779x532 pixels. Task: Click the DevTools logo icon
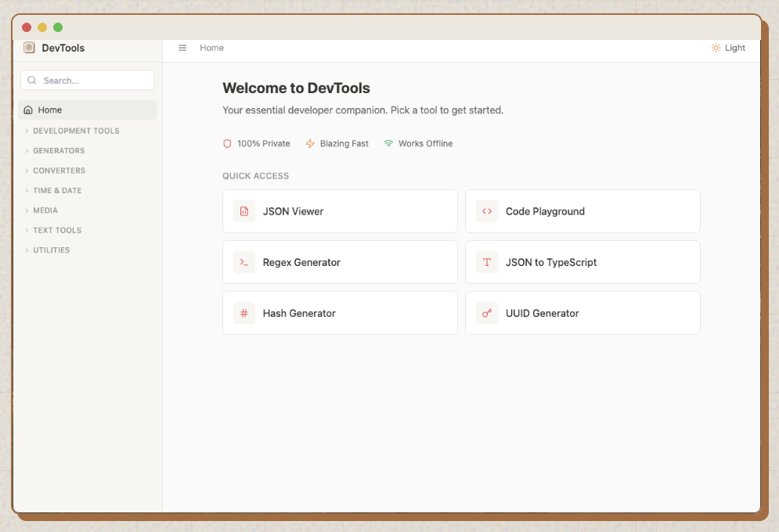tap(29, 48)
